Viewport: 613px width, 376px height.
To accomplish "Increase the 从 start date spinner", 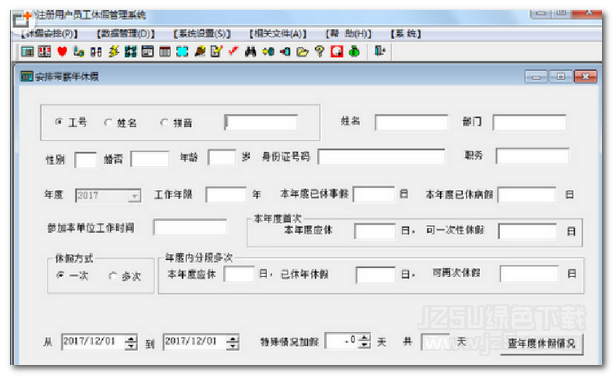I will [131, 338].
